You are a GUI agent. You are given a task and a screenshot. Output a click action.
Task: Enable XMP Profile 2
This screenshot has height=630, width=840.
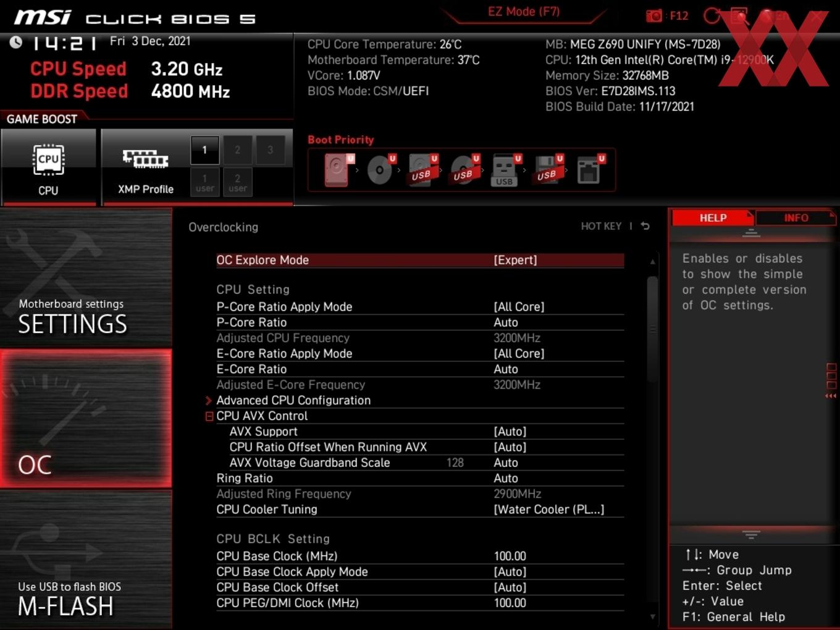237,149
